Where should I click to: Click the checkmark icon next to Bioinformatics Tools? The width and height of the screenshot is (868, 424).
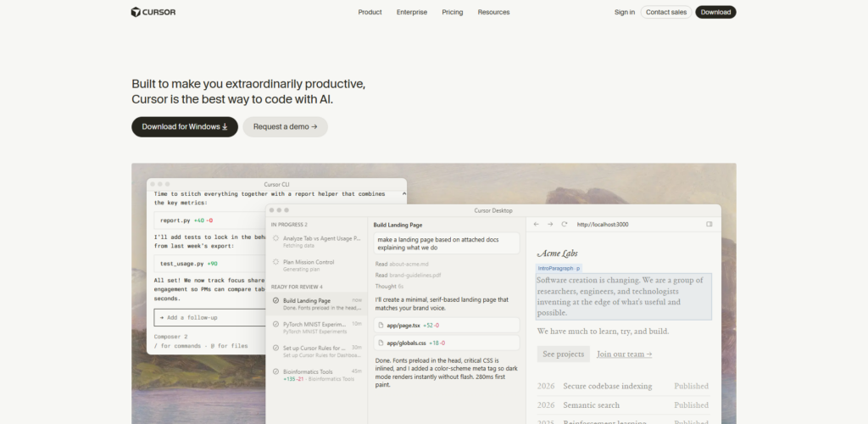275,371
